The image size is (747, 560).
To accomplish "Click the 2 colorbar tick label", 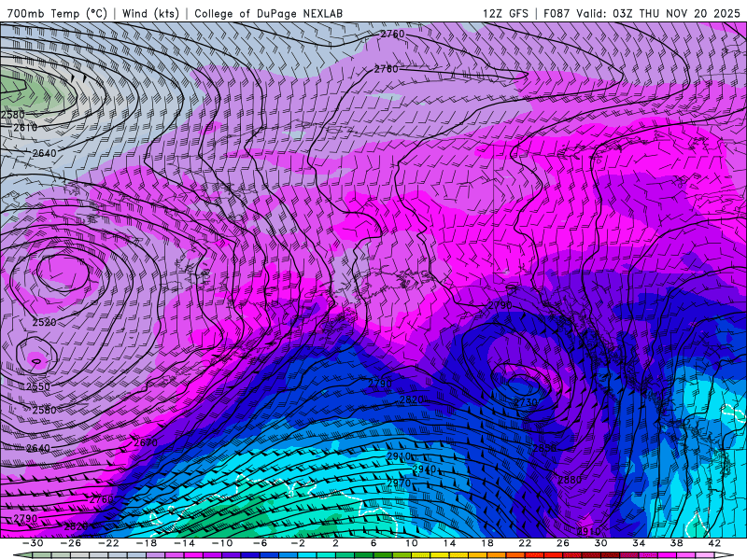I will coord(335,543).
